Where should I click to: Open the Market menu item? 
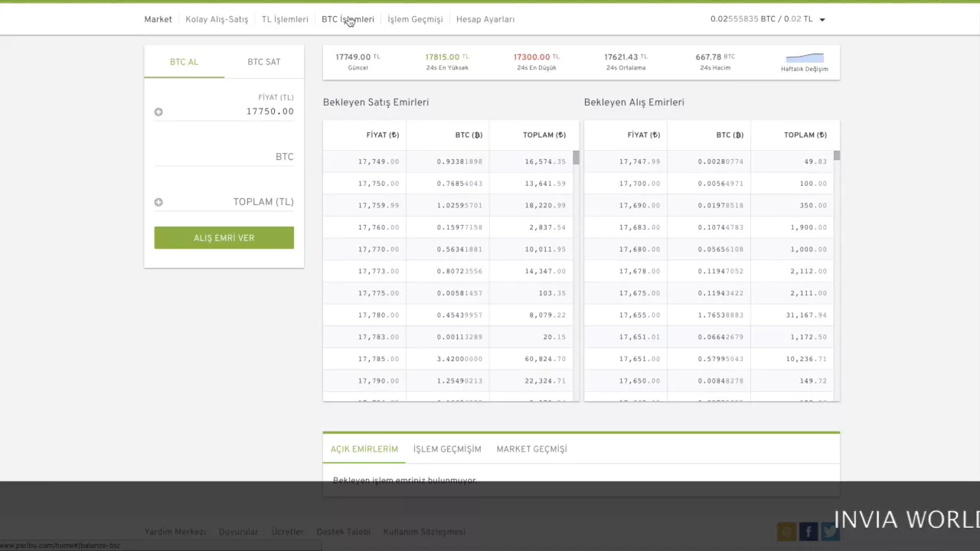(158, 19)
